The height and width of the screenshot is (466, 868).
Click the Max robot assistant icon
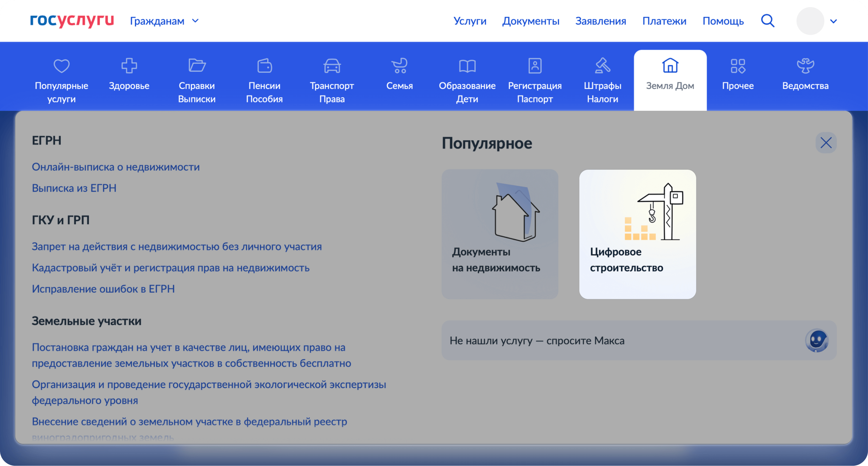coord(816,340)
